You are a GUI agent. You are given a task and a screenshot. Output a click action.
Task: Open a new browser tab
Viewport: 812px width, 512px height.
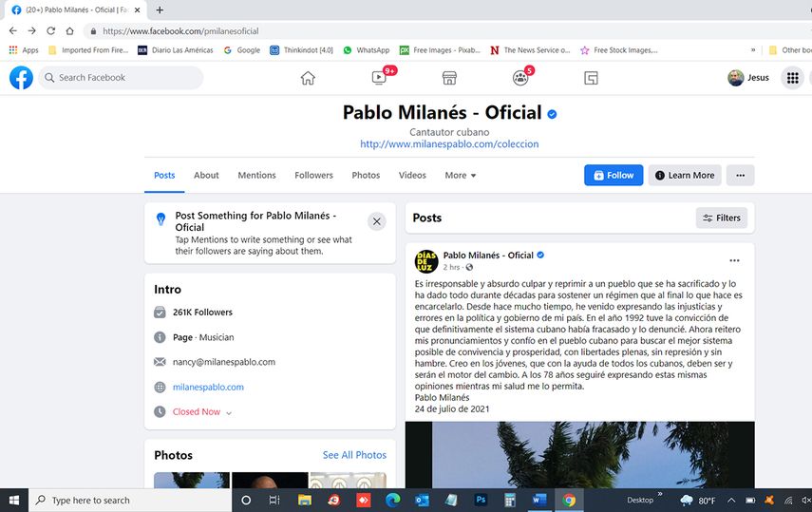pyautogui.click(x=160, y=9)
